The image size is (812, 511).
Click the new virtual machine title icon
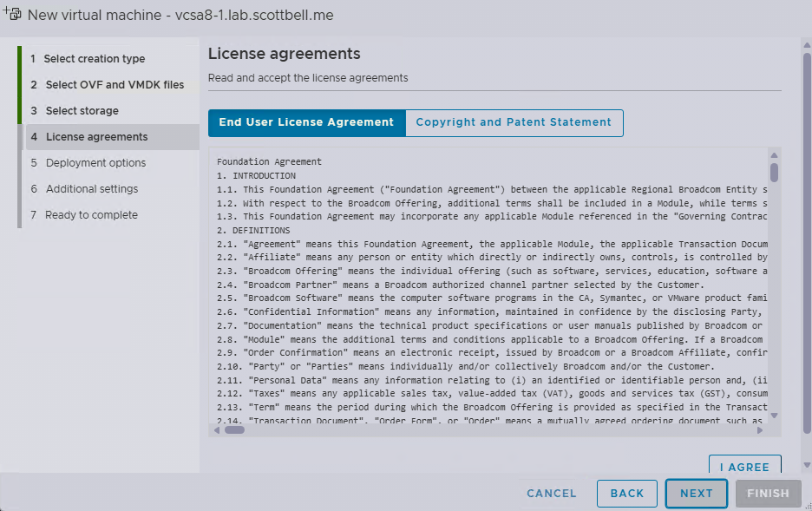tap(12, 14)
